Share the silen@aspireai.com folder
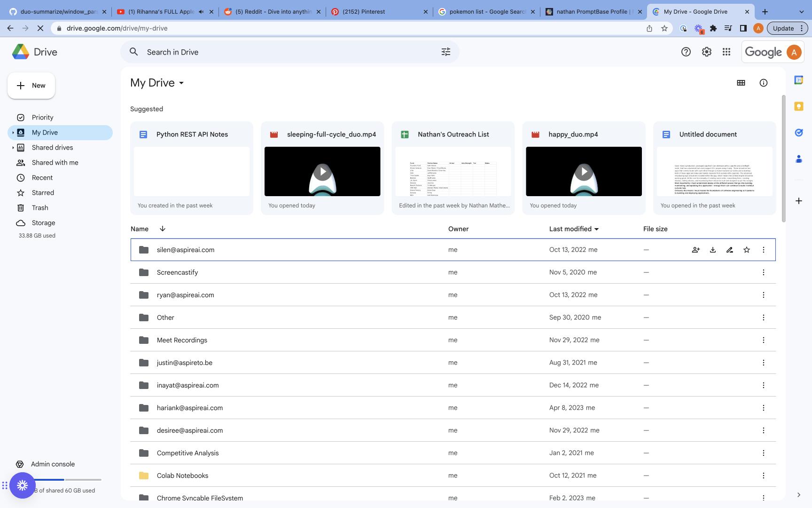Image resolution: width=812 pixels, height=508 pixels. click(695, 250)
